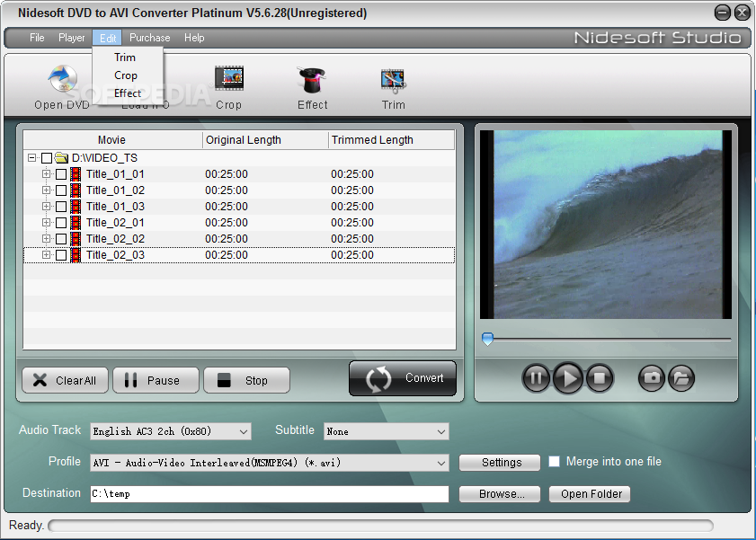The height and width of the screenshot is (540, 756).
Task: Open profile Settings button
Action: (x=500, y=463)
